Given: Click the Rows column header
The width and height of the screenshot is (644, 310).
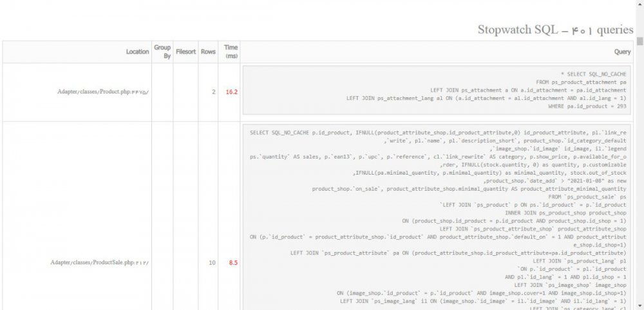Looking at the screenshot, I should (x=208, y=52).
